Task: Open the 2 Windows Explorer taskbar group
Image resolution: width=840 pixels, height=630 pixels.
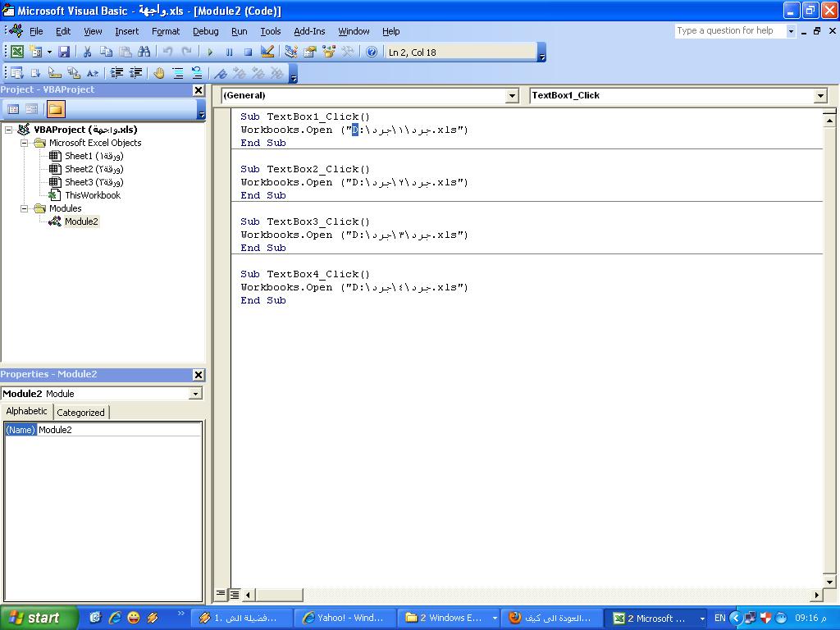Action: [449, 618]
